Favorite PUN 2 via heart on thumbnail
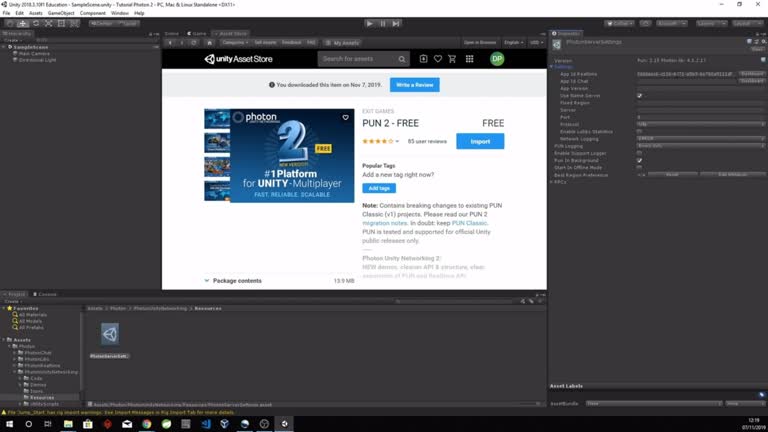 pyautogui.click(x=345, y=118)
